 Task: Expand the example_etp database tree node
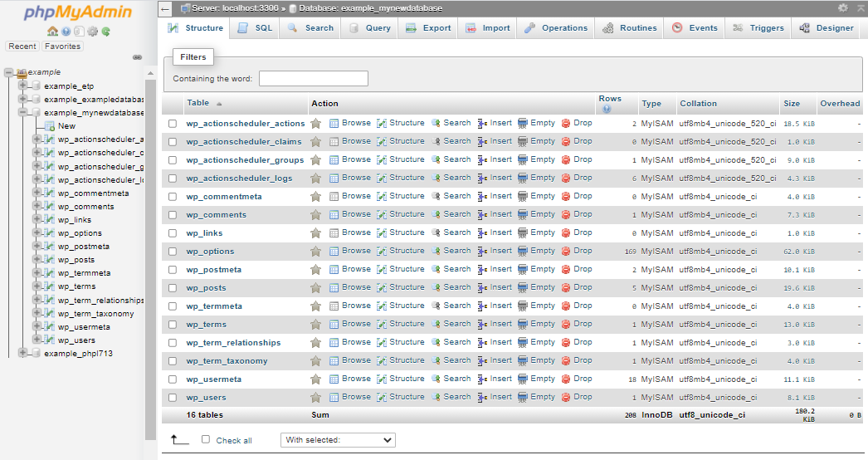pos(23,86)
